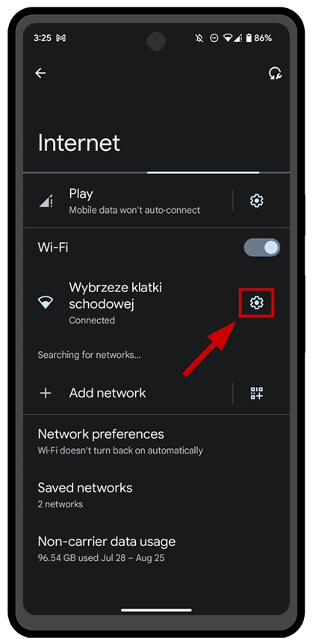
Task: Select the Play mobile data entry
Action: tap(128, 201)
